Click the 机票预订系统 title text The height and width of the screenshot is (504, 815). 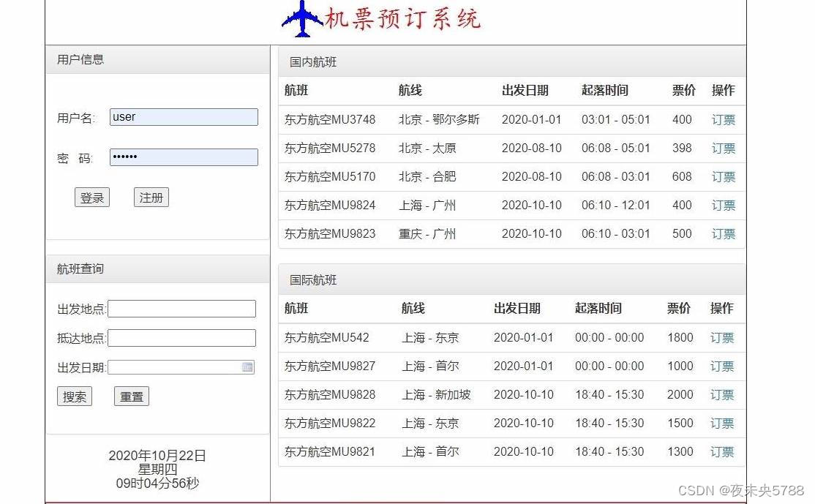[x=403, y=19]
